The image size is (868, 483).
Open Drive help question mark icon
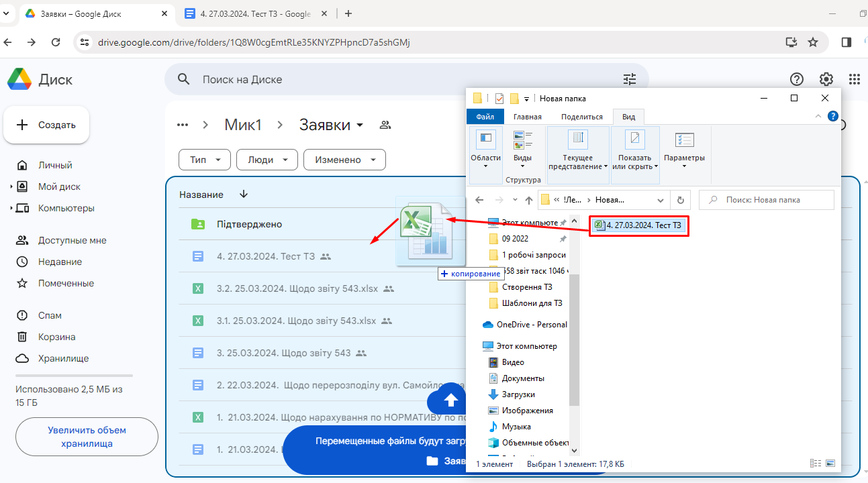[797, 79]
